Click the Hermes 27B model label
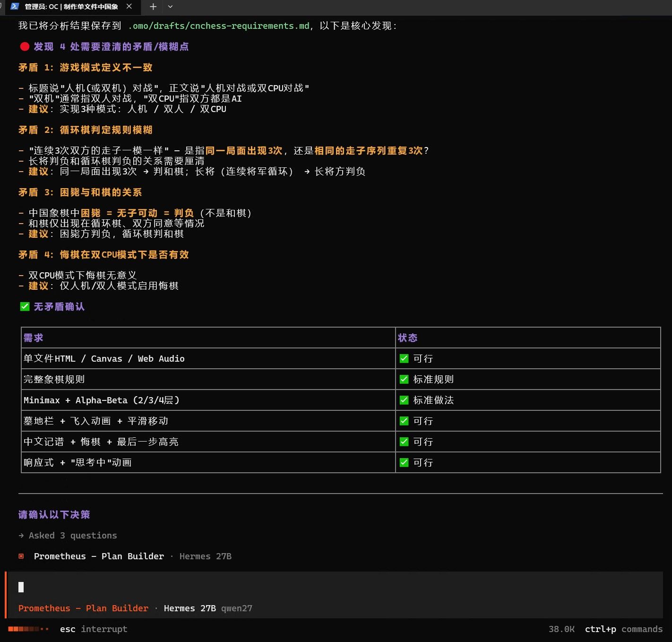Screen dimensions: 672x642 (190, 608)
